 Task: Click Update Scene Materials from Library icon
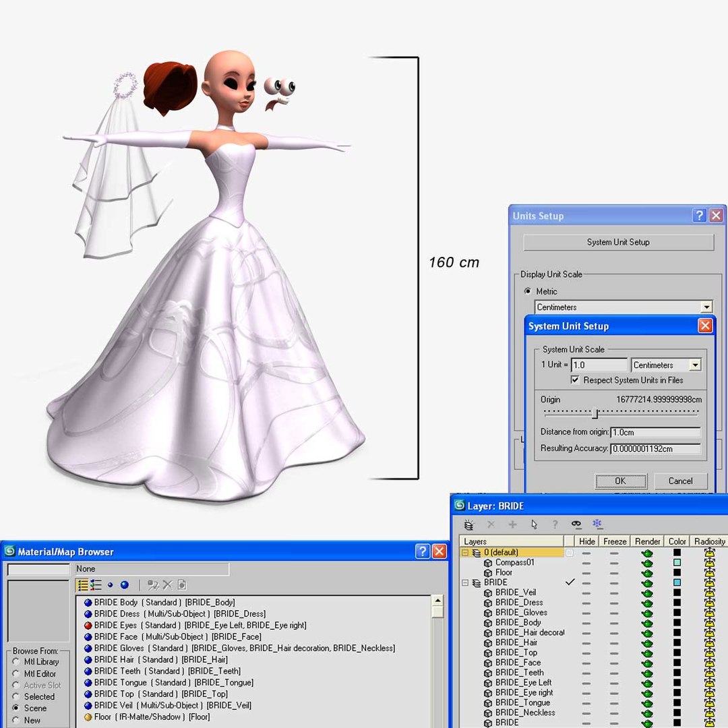[153, 585]
